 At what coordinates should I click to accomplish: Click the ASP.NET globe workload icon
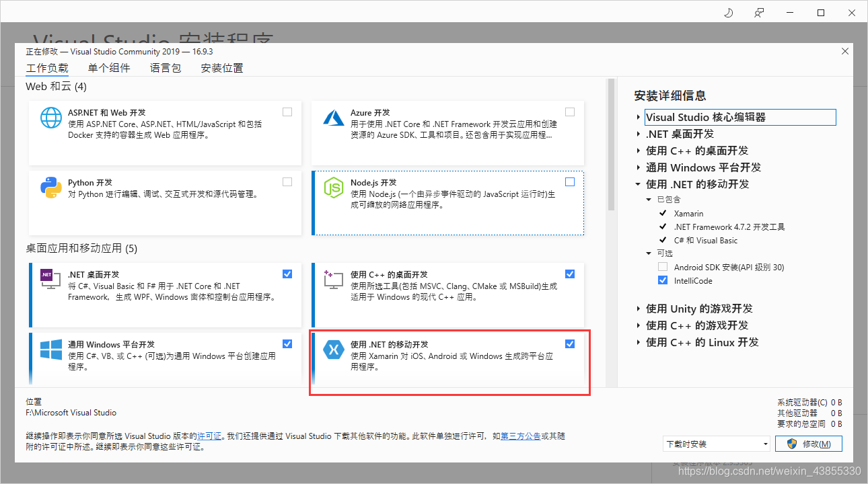[51, 118]
